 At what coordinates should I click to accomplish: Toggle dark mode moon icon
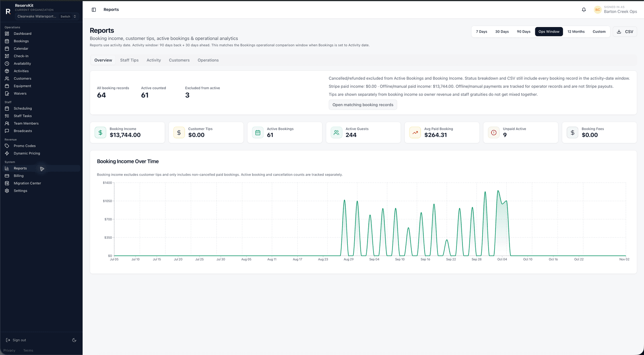click(x=74, y=340)
